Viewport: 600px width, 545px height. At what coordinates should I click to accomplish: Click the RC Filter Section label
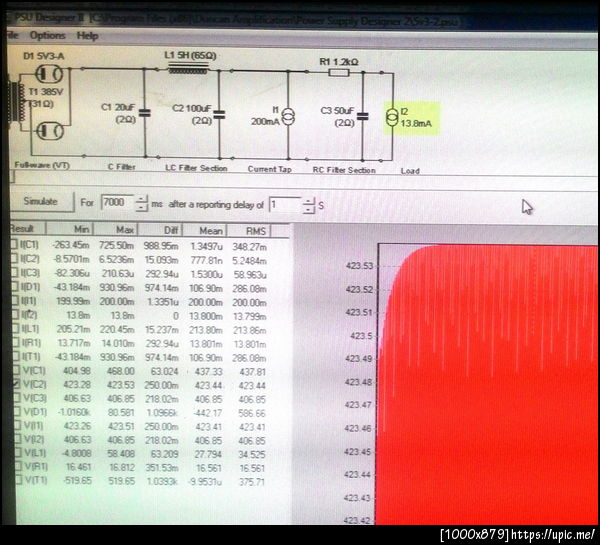(x=344, y=170)
